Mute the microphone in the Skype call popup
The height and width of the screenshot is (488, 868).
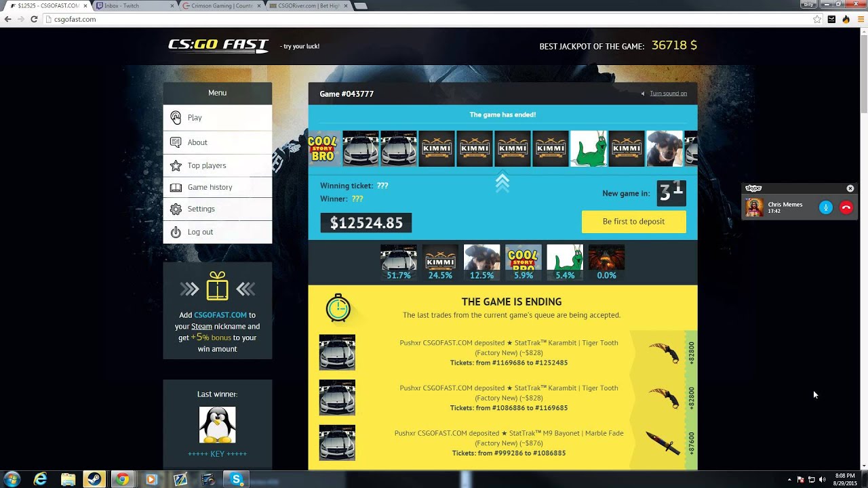[825, 208]
